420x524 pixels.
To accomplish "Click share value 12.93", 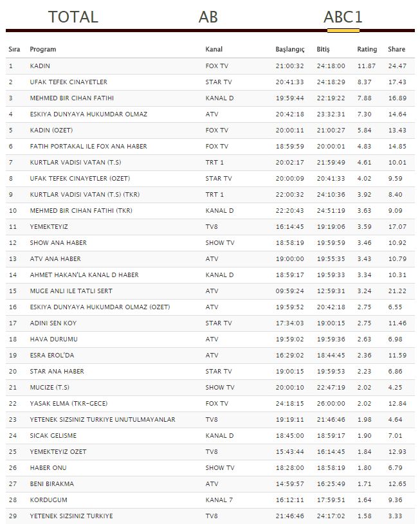I will [x=397, y=451].
